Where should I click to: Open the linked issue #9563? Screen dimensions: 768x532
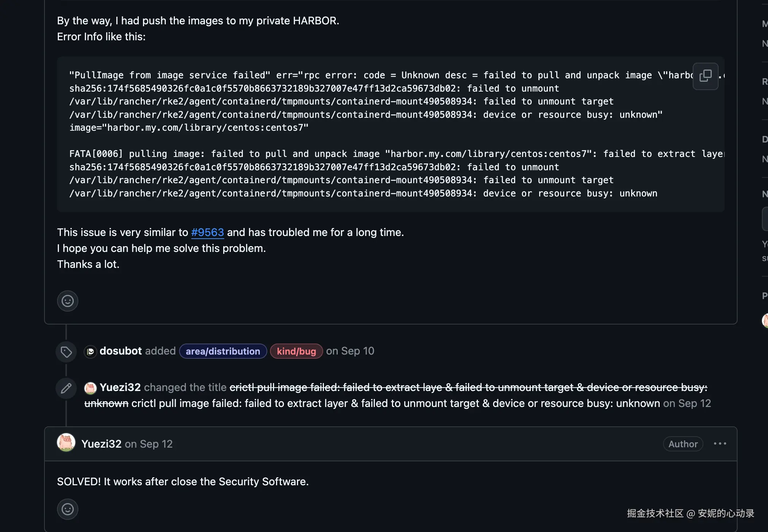pos(207,232)
